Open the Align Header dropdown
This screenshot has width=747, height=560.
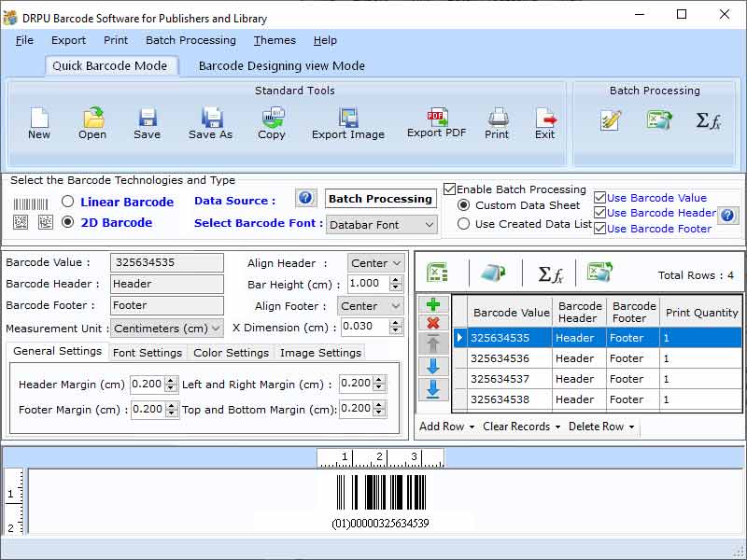point(375,262)
